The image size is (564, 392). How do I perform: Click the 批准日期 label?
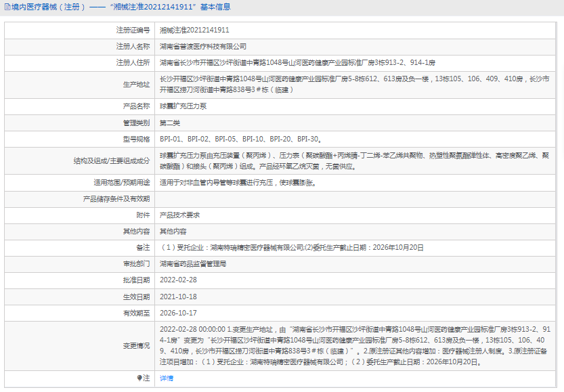136,280
